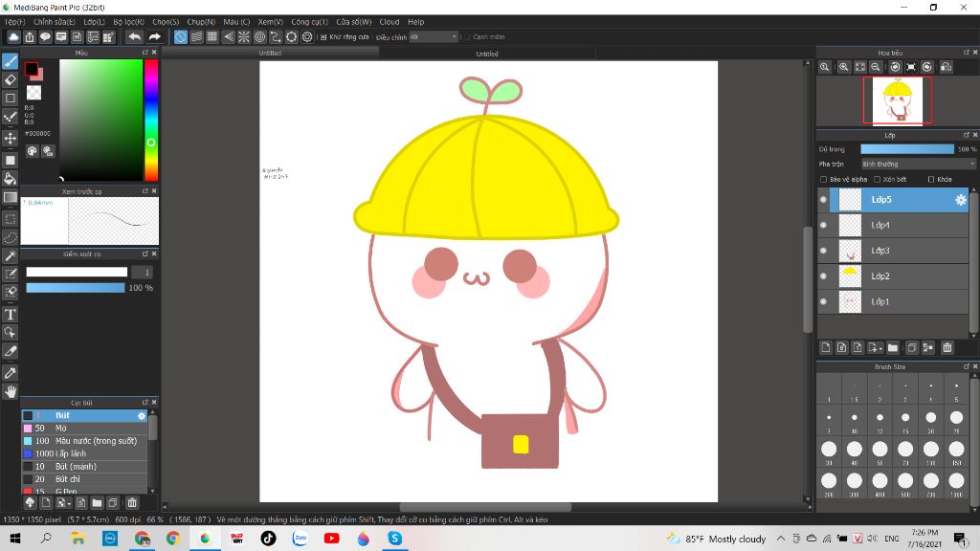
Task: Adjust brush opacity 100% slider
Action: pos(76,288)
